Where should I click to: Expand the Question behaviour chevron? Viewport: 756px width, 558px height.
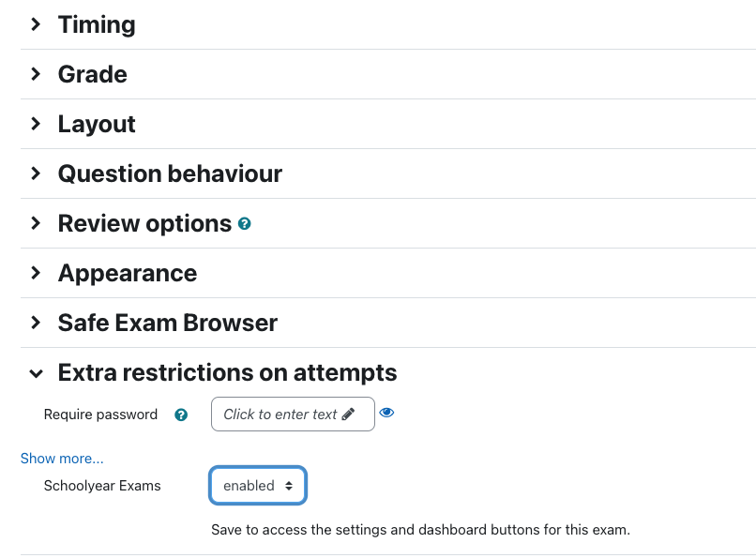(x=36, y=173)
